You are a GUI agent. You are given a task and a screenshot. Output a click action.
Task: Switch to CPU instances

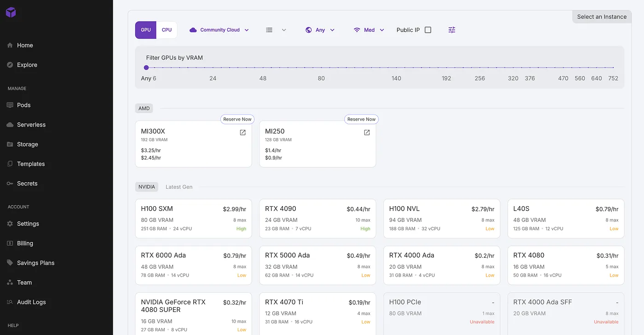167,30
